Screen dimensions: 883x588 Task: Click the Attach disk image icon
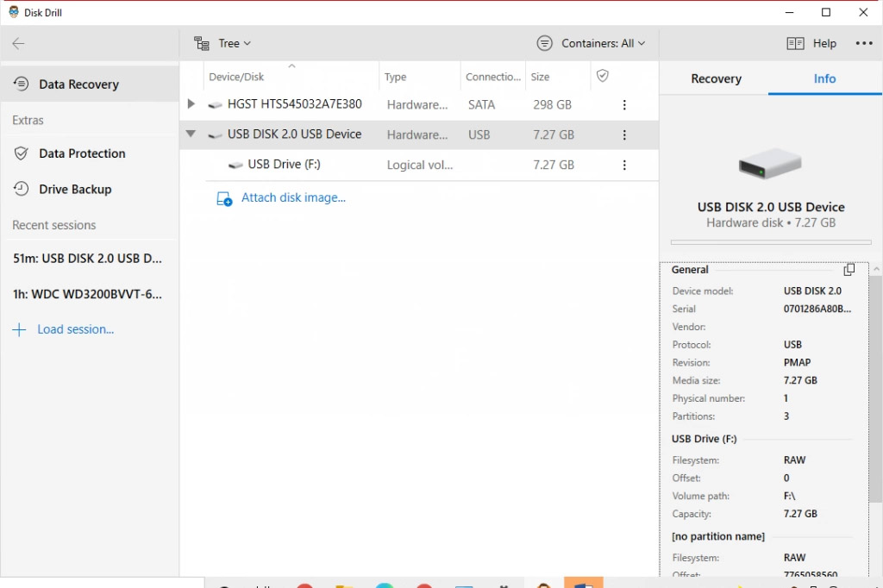[224, 198]
